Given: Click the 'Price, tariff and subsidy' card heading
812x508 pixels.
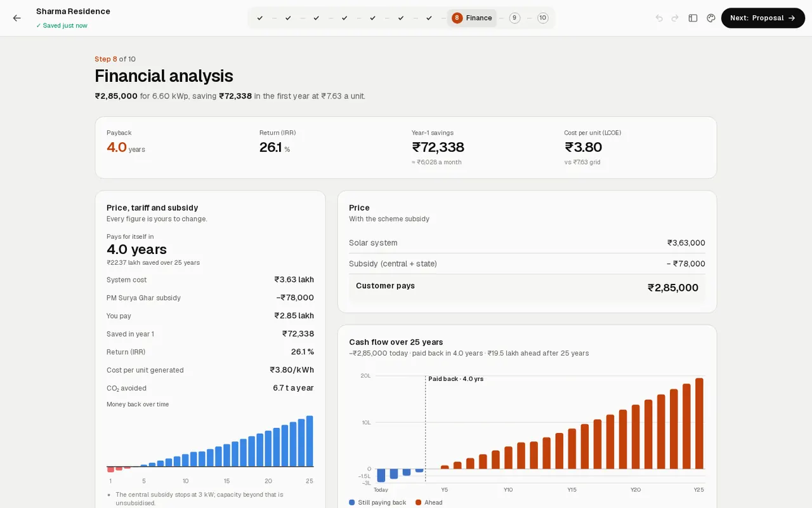Looking at the screenshot, I should (x=152, y=208).
